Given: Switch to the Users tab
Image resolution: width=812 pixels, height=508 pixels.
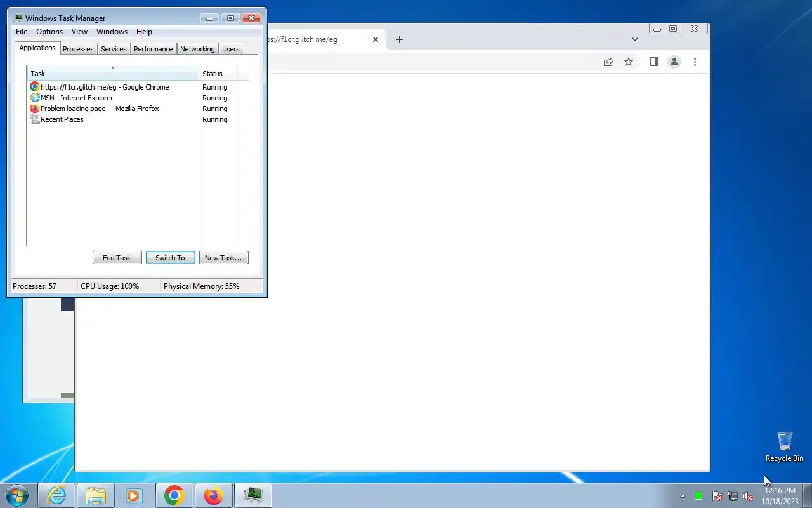Looking at the screenshot, I should coord(231,49).
